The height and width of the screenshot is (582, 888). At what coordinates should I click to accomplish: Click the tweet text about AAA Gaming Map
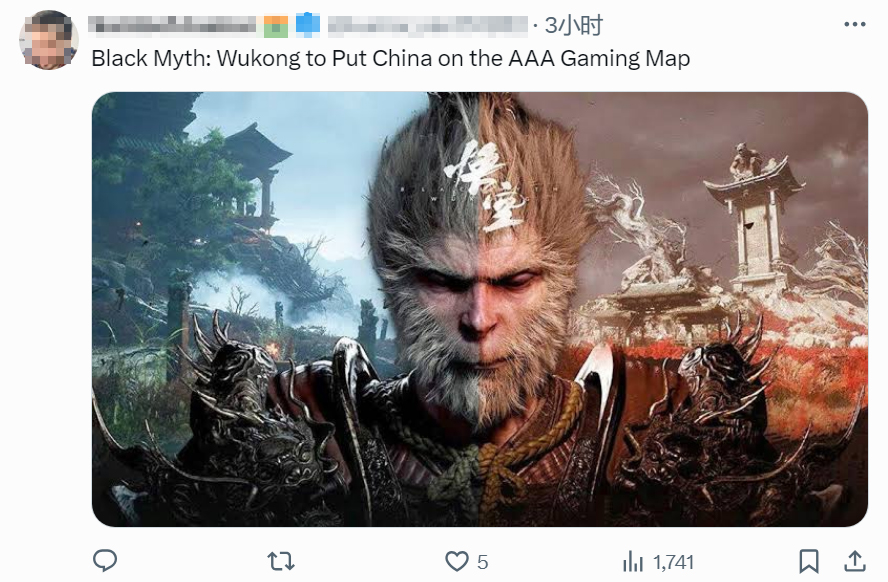click(x=391, y=58)
